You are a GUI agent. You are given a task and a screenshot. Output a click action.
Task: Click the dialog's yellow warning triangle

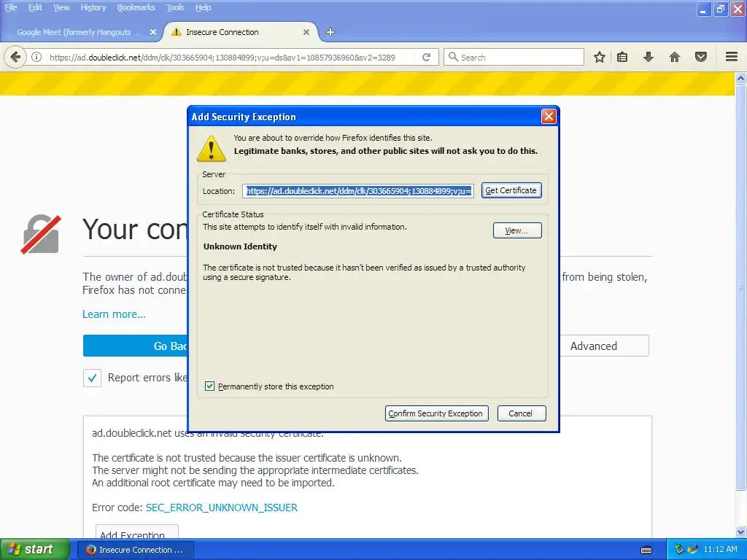pyautogui.click(x=211, y=148)
